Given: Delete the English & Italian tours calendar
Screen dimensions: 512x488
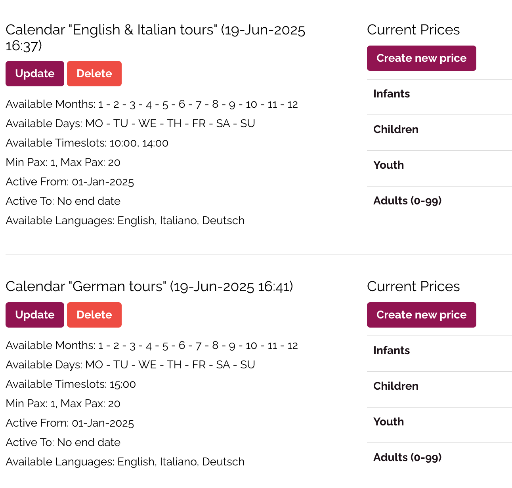Looking at the screenshot, I should 94,73.
